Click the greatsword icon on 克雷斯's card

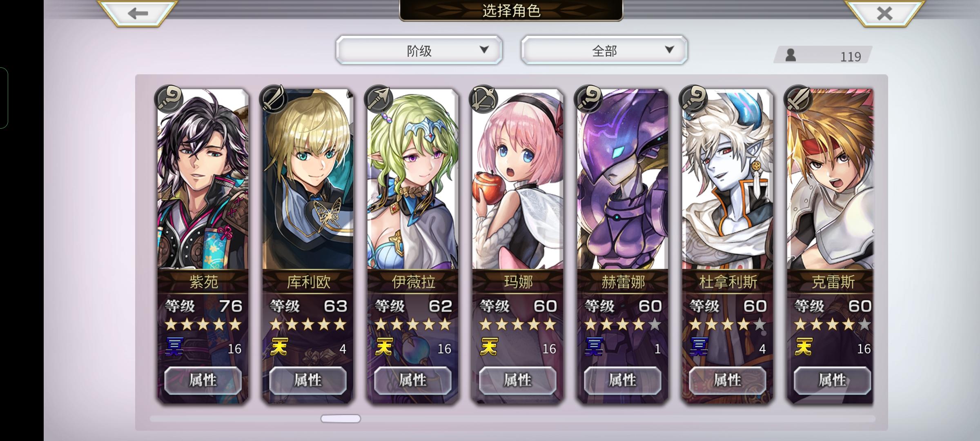pos(798,99)
